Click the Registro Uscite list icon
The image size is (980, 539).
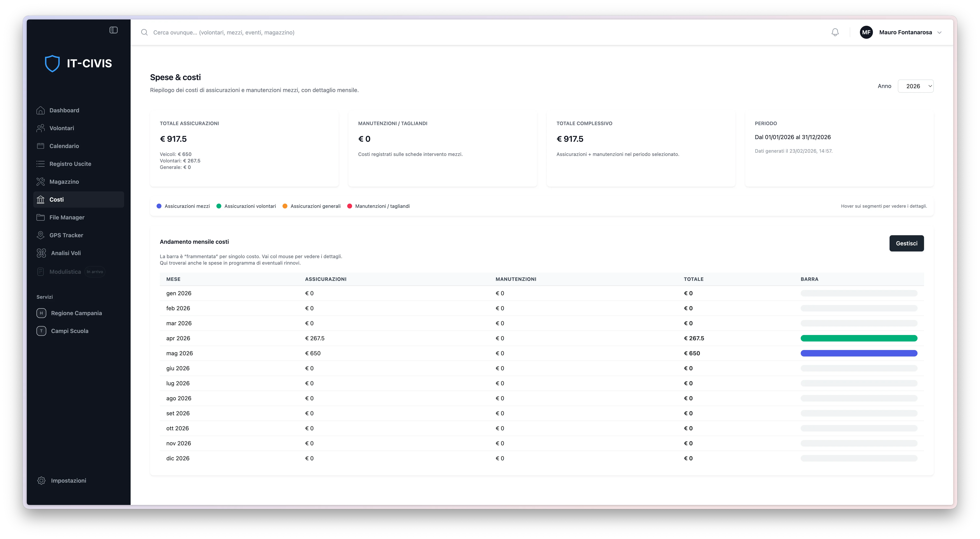pos(41,164)
